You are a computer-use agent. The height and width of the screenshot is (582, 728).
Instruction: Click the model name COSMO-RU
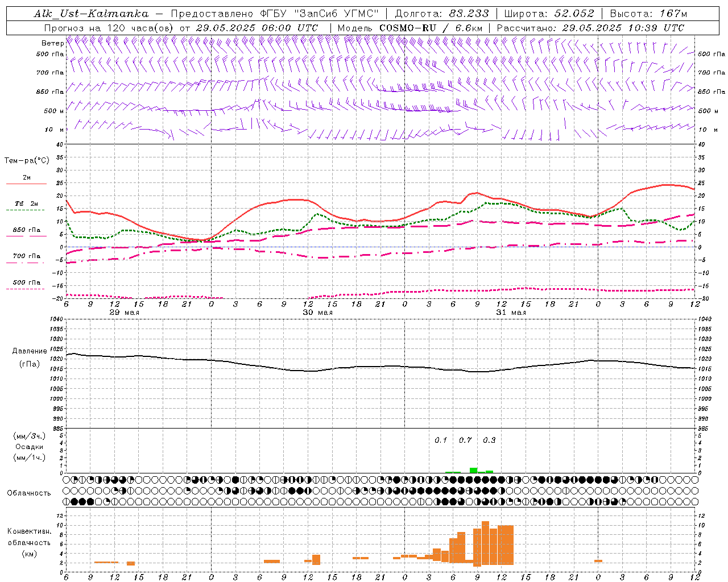point(408,28)
